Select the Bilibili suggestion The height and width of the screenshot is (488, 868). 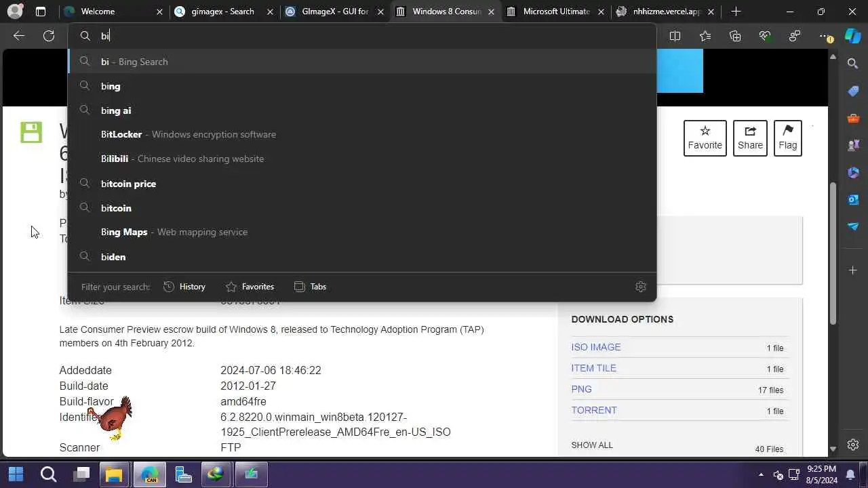tap(362, 159)
